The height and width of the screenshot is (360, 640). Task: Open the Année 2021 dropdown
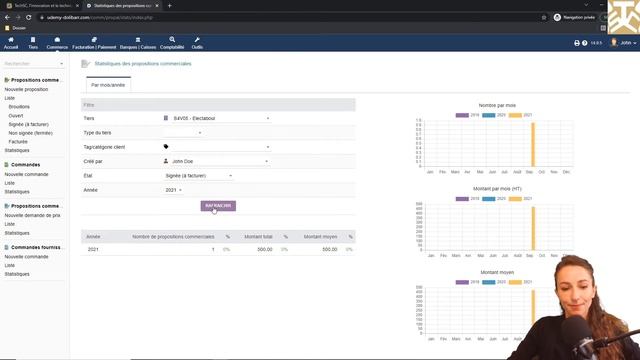click(173, 190)
